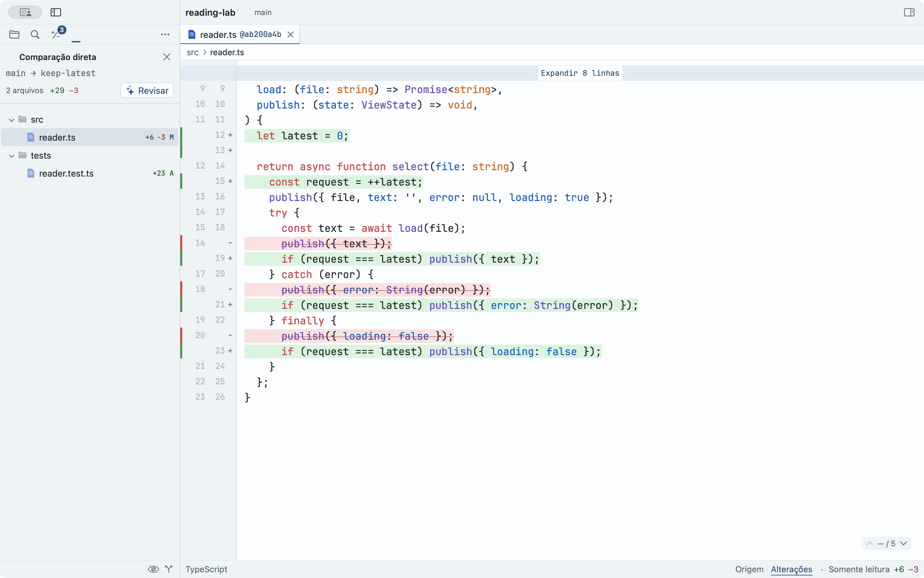Click the branch icon in the bottom-left status bar
Screen dimensions: 924x578
[169, 569]
